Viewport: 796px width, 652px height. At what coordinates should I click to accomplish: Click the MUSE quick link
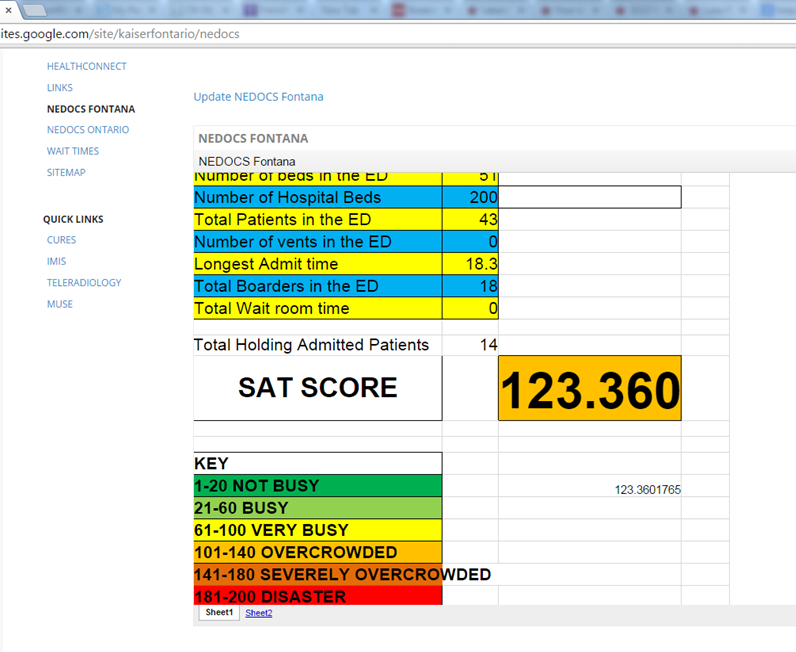pyautogui.click(x=59, y=304)
